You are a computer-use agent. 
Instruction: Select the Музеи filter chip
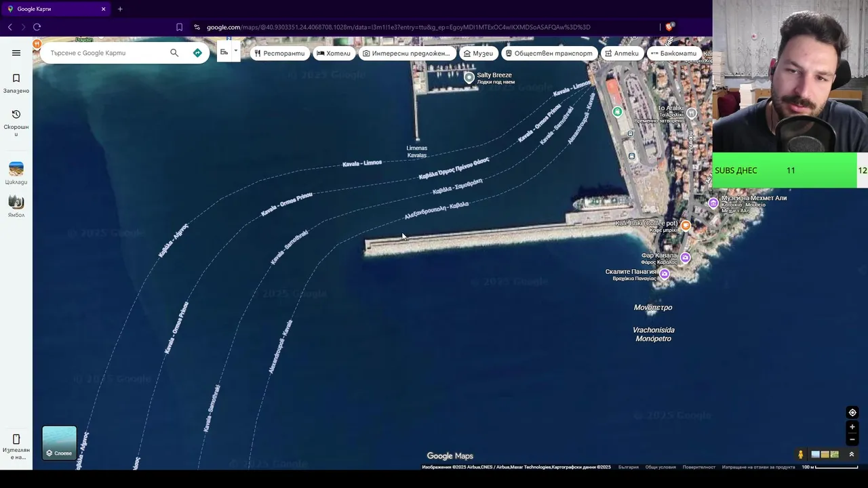pyautogui.click(x=478, y=53)
